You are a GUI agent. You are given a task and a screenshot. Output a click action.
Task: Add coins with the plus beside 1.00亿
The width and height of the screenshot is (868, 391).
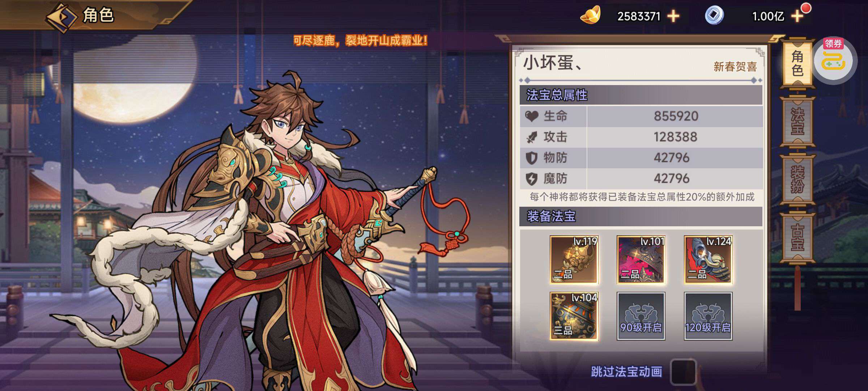[797, 16]
